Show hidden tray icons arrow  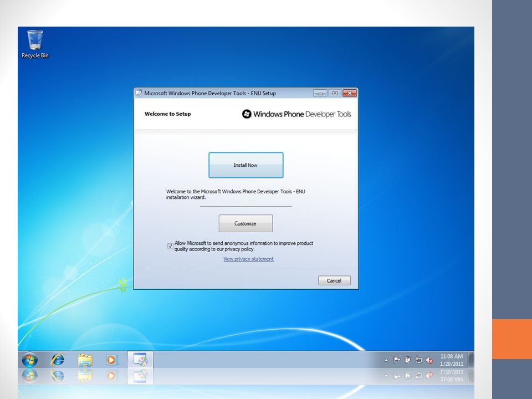pyautogui.click(x=386, y=360)
